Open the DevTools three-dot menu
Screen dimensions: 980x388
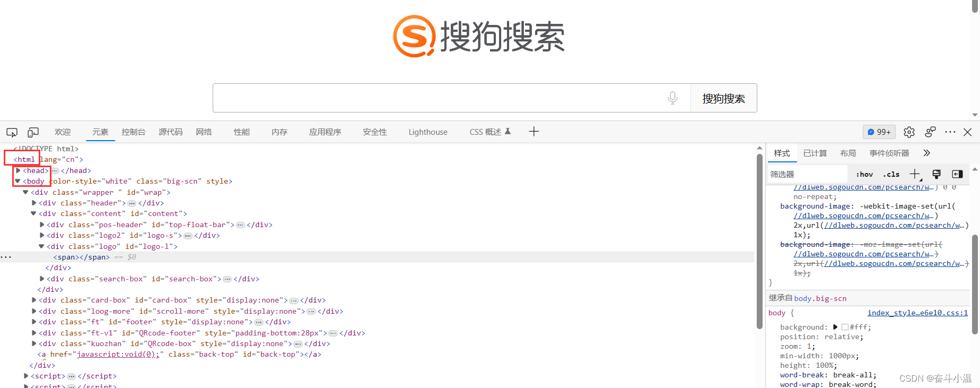pyautogui.click(x=950, y=132)
